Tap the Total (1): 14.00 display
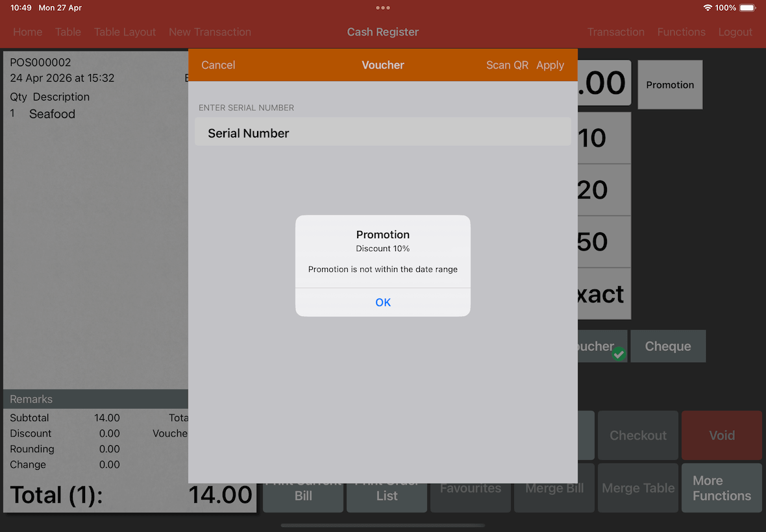The width and height of the screenshot is (766, 532). pos(130,494)
